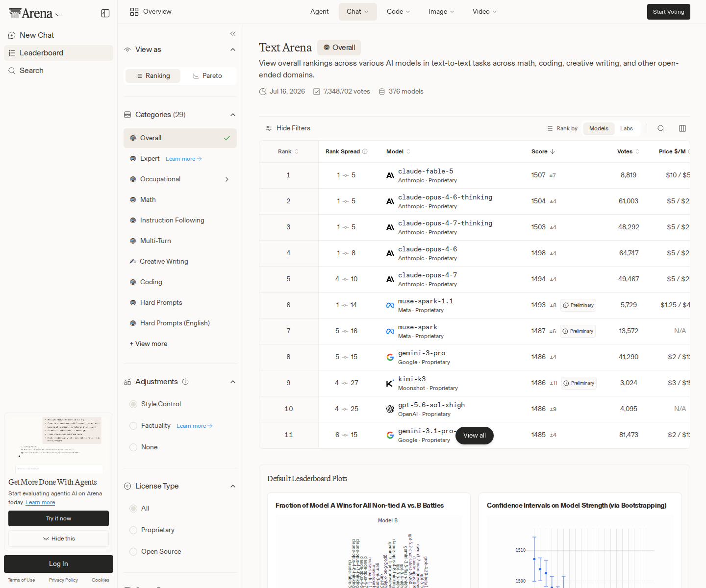Click the votes checkbox icon
The image size is (706, 588).
(x=317, y=92)
